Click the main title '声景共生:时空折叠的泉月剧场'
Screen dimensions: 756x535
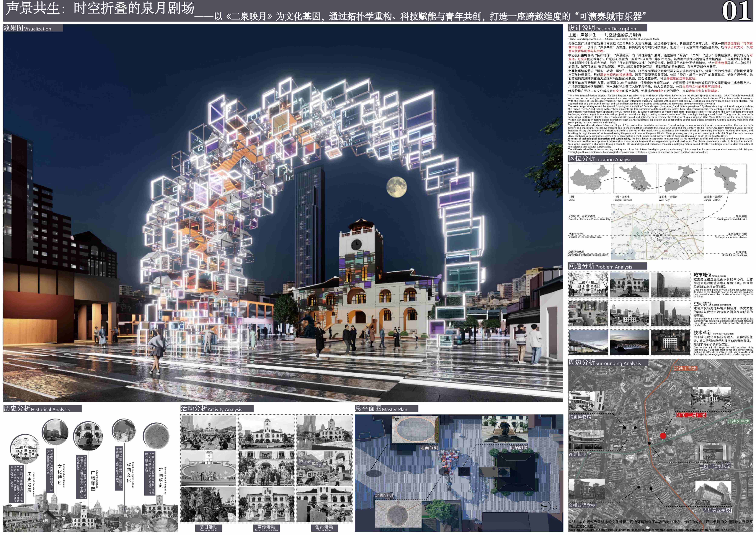(100, 9)
